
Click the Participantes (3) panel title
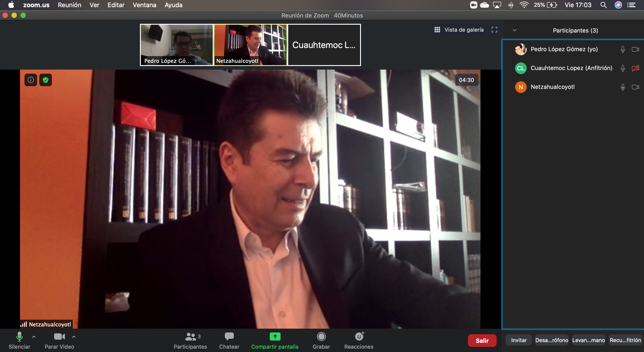575,31
